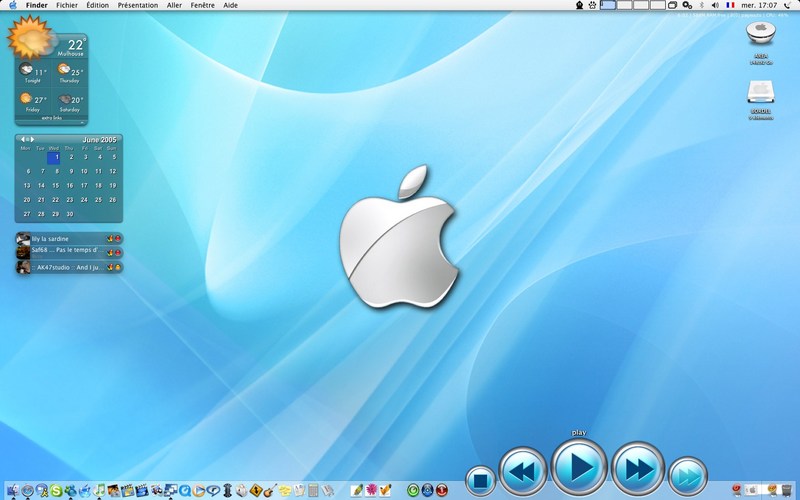
Task: Click the red round button in Dock
Action: 442,491
